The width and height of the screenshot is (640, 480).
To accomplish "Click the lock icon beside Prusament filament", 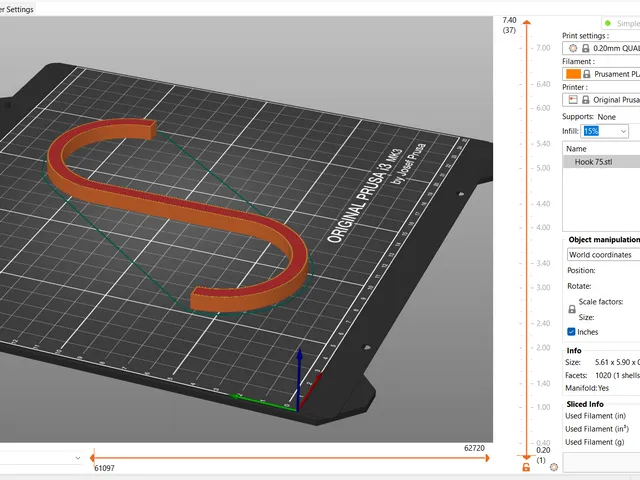I will [x=587, y=74].
